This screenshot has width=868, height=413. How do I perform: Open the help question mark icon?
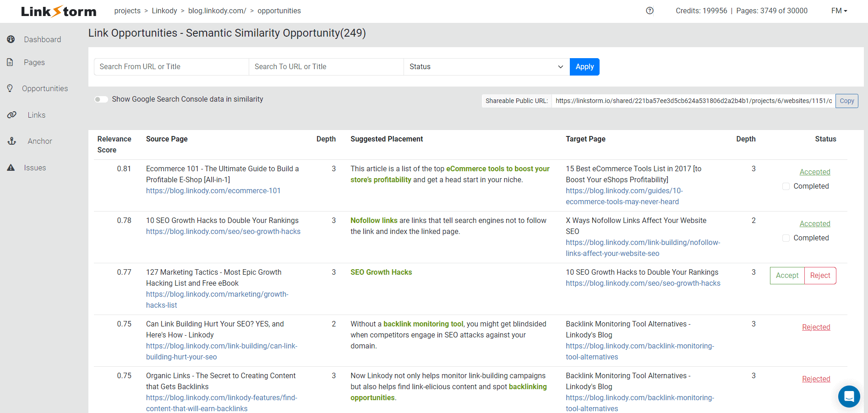pyautogui.click(x=649, y=11)
